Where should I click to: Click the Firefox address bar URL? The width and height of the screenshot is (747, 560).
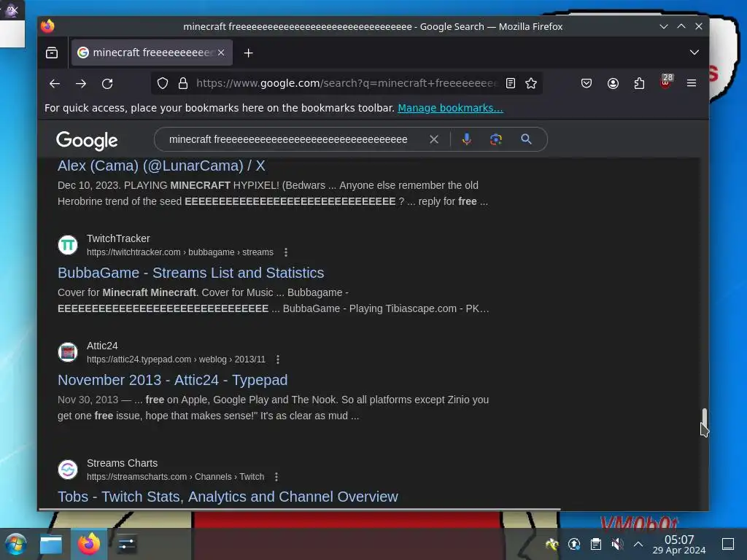[347, 83]
